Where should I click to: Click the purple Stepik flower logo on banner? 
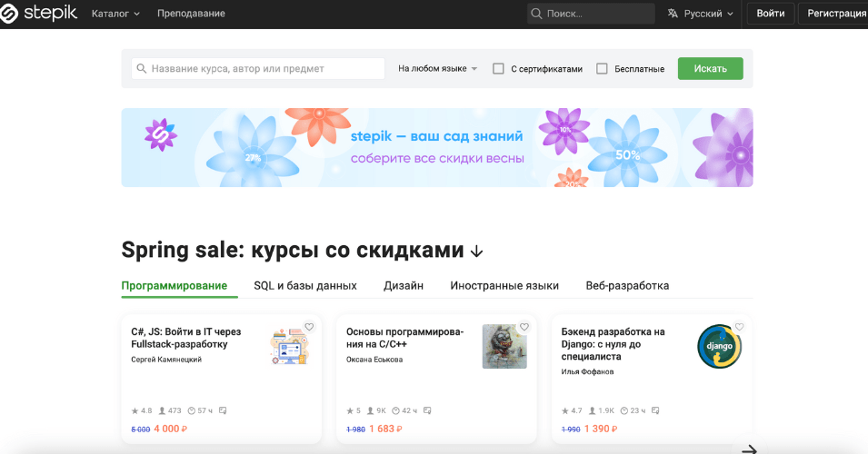[x=161, y=135]
